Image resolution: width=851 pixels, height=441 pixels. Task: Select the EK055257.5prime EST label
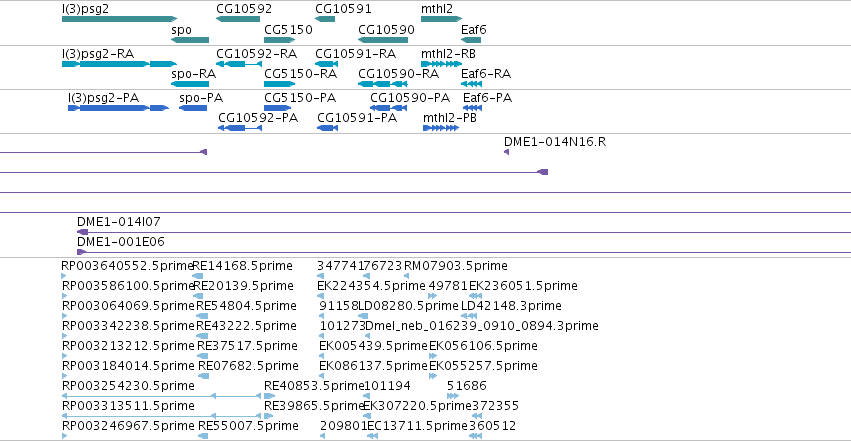click(x=484, y=366)
